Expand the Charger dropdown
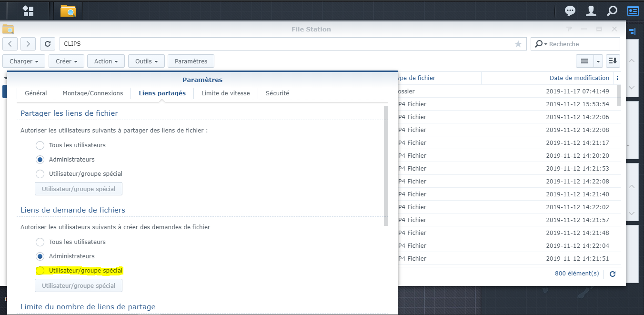Viewport: 644px width, 315px height. point(24,61)
